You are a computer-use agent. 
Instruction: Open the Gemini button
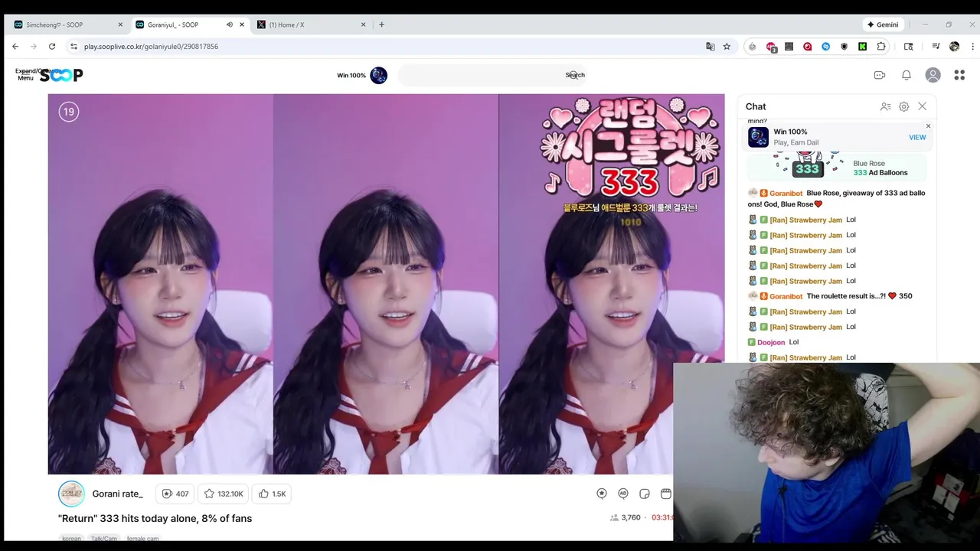click(883, 24)
